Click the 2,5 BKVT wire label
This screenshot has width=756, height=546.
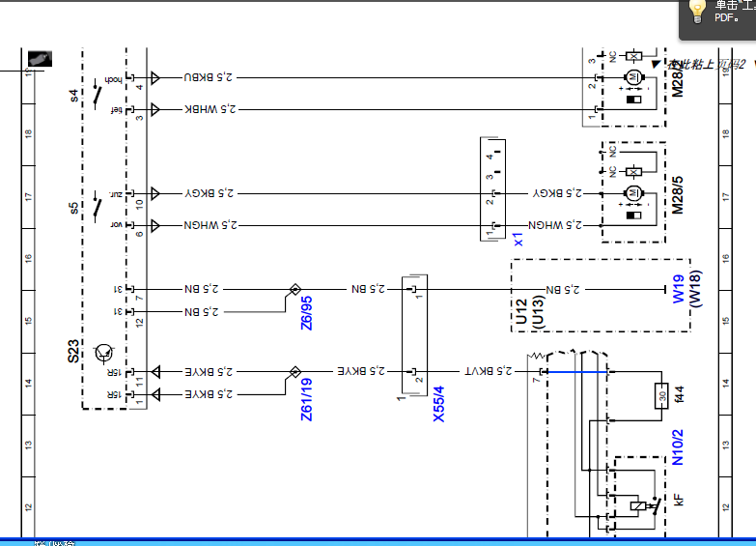pos(489,371)
